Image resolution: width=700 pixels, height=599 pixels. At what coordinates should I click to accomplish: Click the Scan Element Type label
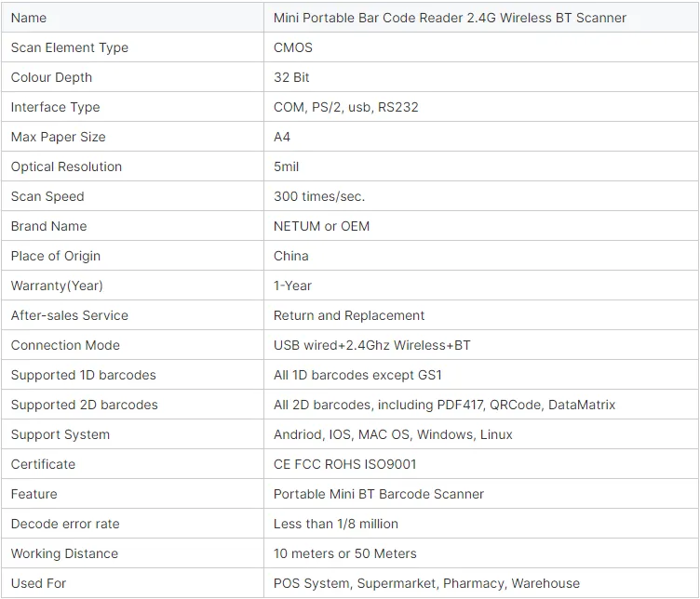[x=70, y=47]
